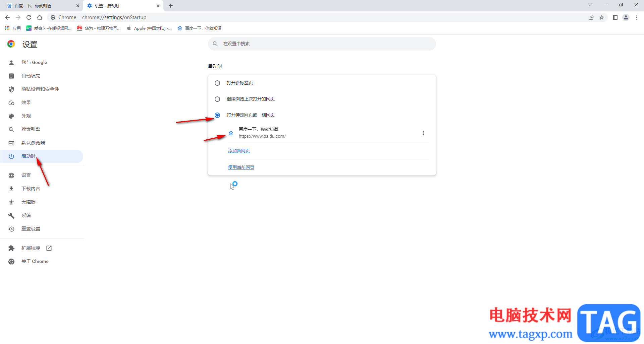The image size is (644, 344).
Task: Bookmark this page with the star icon
Action: coord(602,17)
